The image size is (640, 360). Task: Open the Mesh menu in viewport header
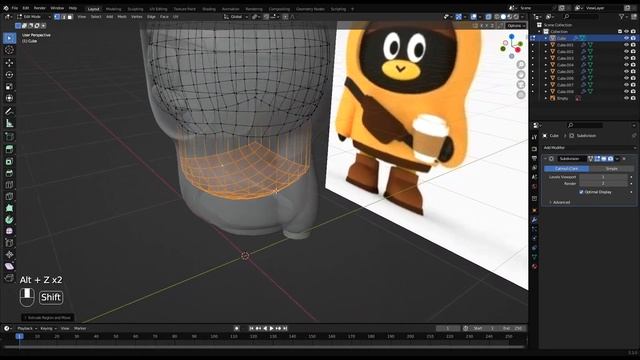point(122,17)
